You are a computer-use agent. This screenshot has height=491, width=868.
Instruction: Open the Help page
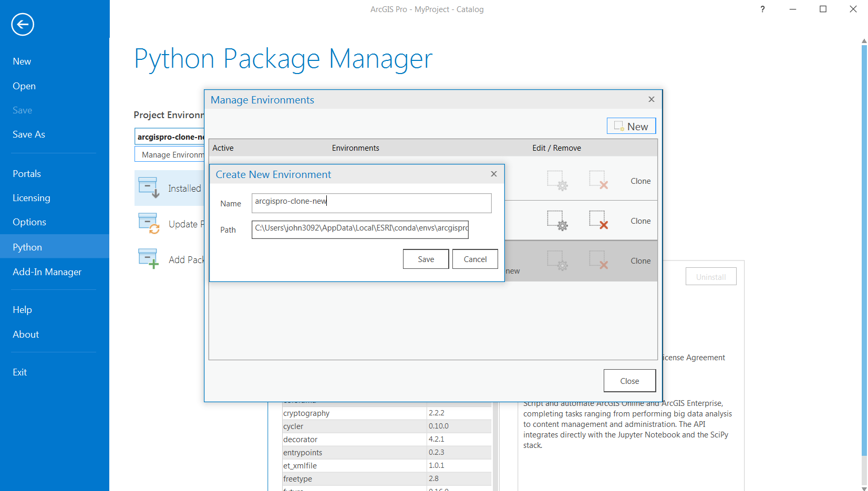(x=23, y=310)
